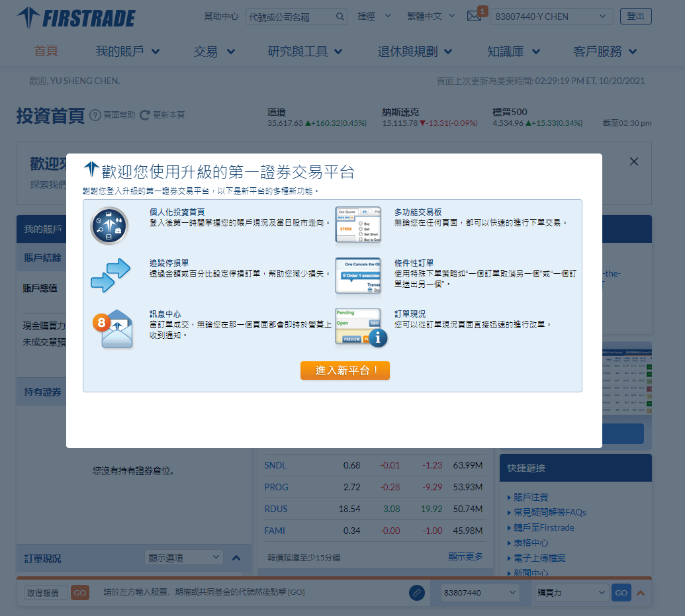Screen dimensions: 685x616
Task: Open the 退休與規劃 menu
Action: pyautogui.click(x=414, y=52)
